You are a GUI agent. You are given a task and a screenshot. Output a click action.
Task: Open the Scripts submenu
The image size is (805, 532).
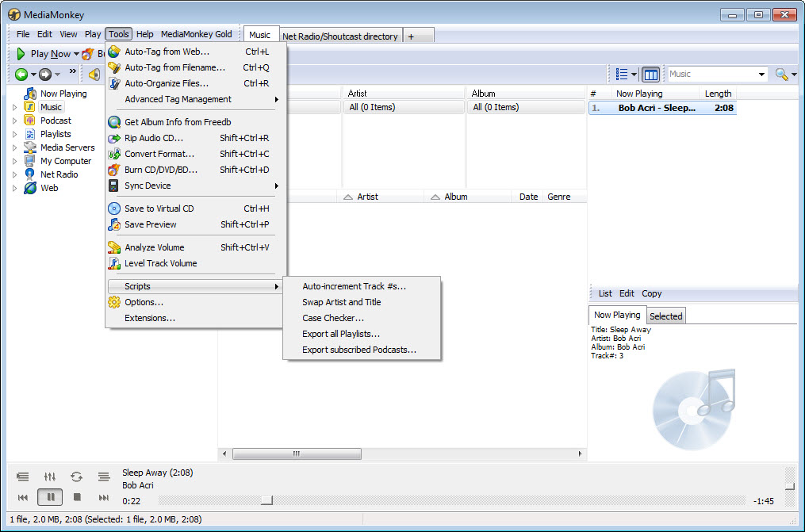point(194,286)
